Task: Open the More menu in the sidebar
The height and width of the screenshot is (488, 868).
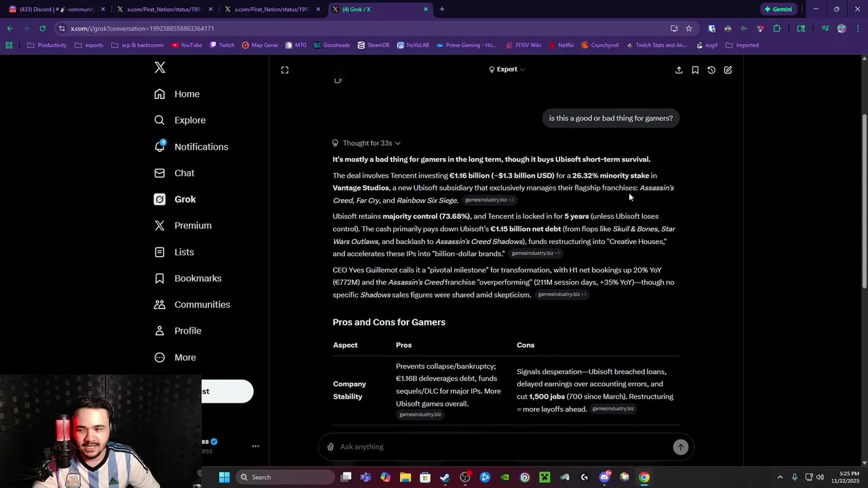Action: tap(175, 357)
